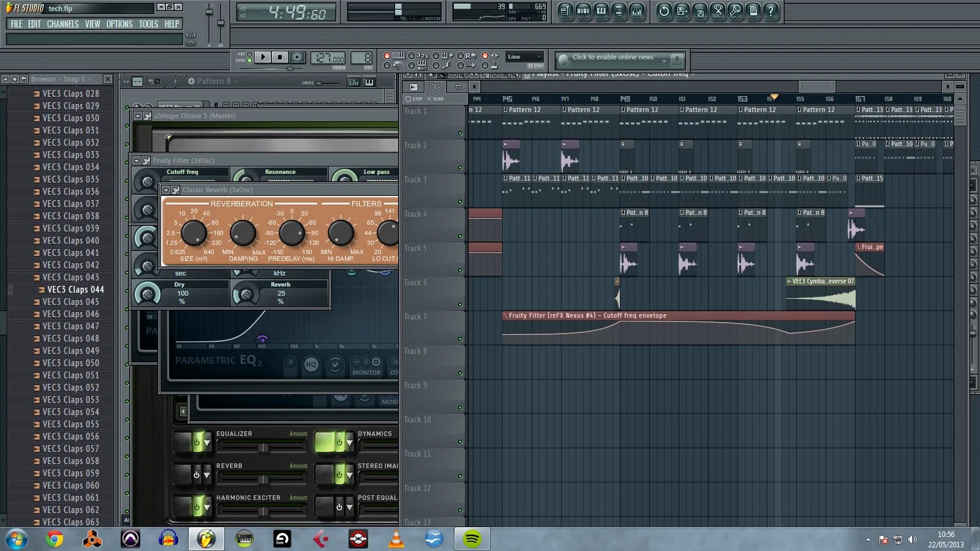Screen dimensions: 980x551
Task: Open the project info document icon
Action: click(753, 10)
